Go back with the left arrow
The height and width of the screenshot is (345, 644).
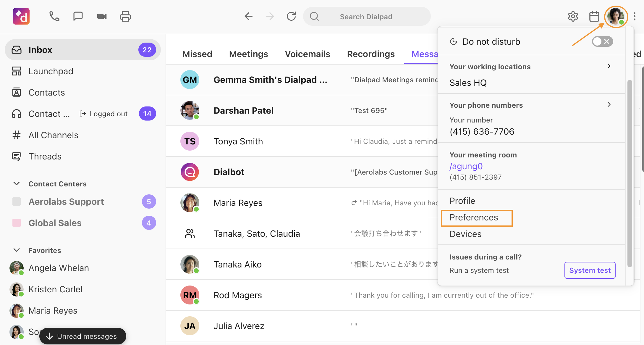(249, 16)
